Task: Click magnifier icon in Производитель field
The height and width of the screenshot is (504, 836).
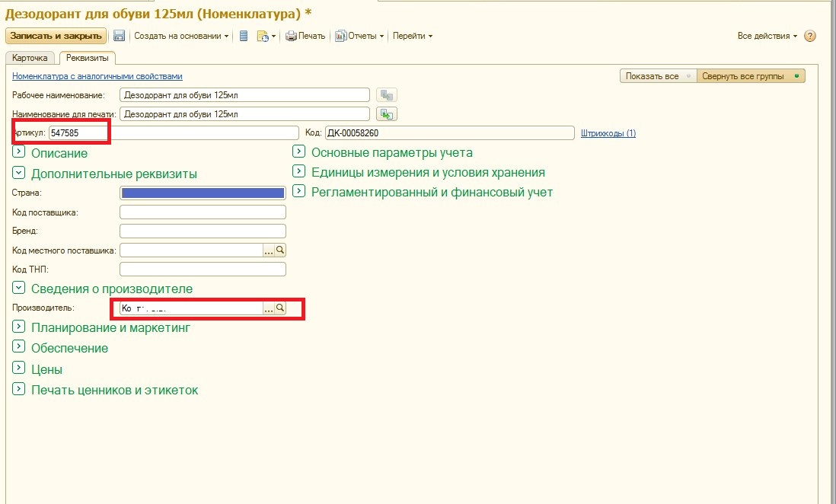Action: tap(280, 308)
